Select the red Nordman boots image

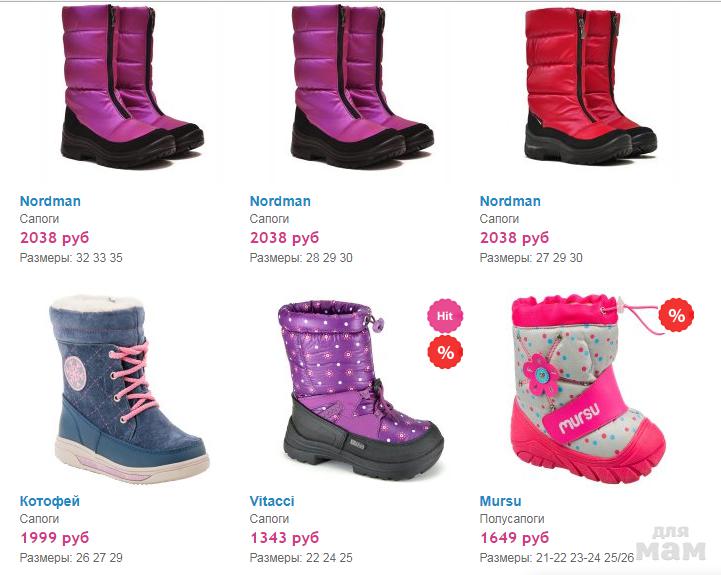[591, 86]
